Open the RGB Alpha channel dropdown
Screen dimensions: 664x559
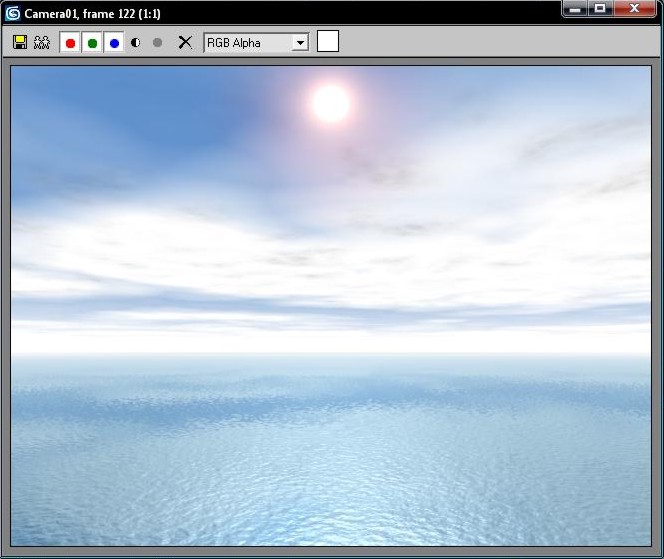[256, 43]
